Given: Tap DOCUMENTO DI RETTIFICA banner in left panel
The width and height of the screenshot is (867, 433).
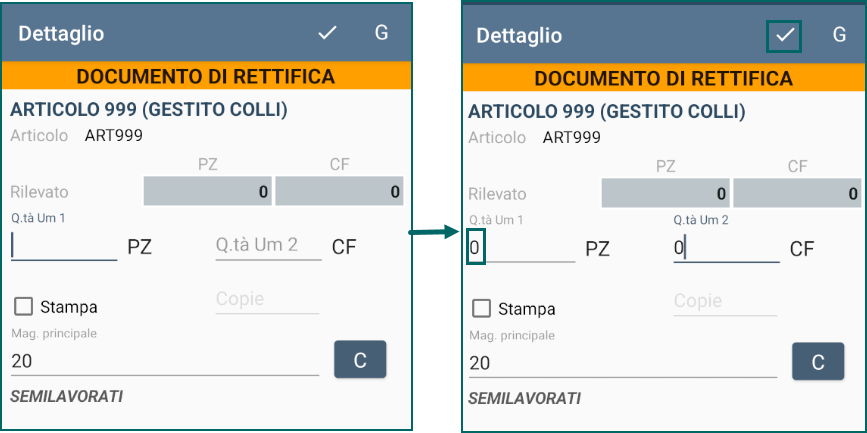Looking at the screenshot, I should (x=206, y=76).
